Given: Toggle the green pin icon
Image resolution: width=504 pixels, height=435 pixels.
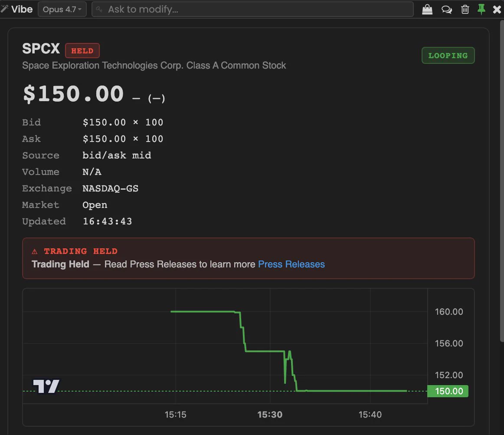Looking at the screenshot, I should 481,9.
